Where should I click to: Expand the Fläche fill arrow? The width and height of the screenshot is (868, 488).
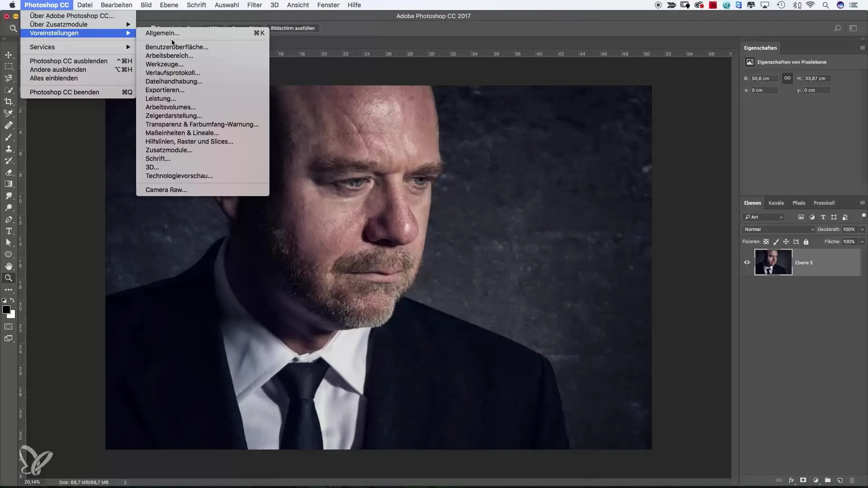[862, 242]
